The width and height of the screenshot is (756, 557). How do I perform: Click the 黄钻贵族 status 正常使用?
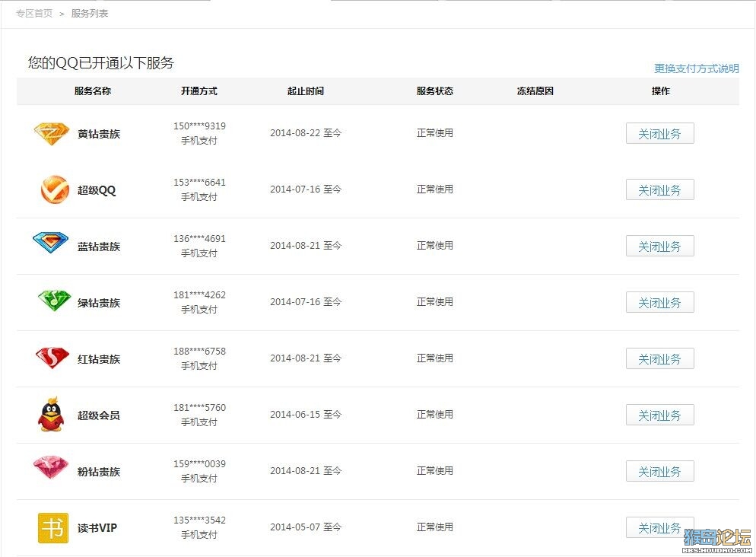pos(435,133)
